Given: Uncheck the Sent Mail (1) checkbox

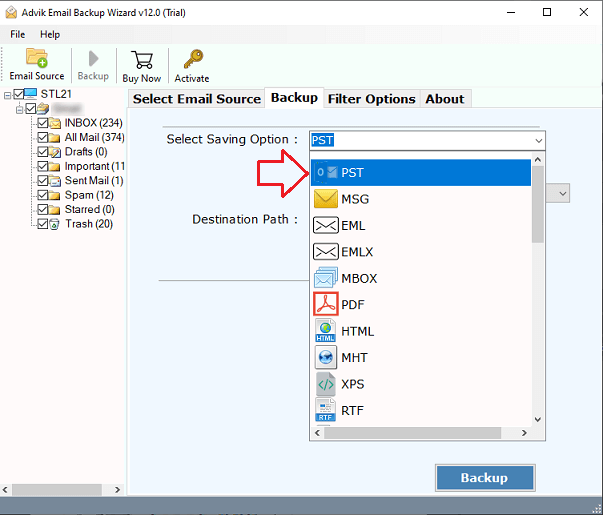Looking at the screenshot, I should [x=43, y=181].
